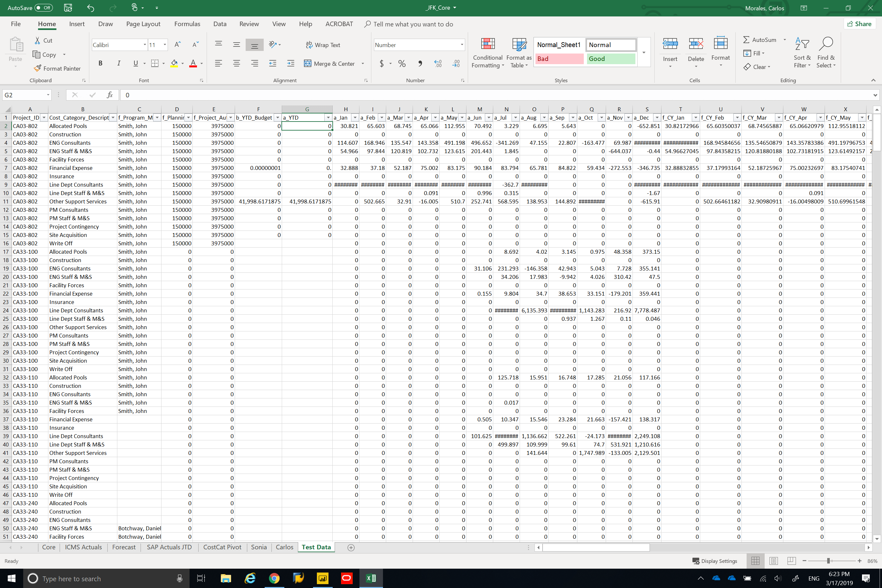Image resolution: width=882 pixels, height=588 pixels.
Task: Switch to the Formulas ribbon tab
Action: (x=187, y=24)
